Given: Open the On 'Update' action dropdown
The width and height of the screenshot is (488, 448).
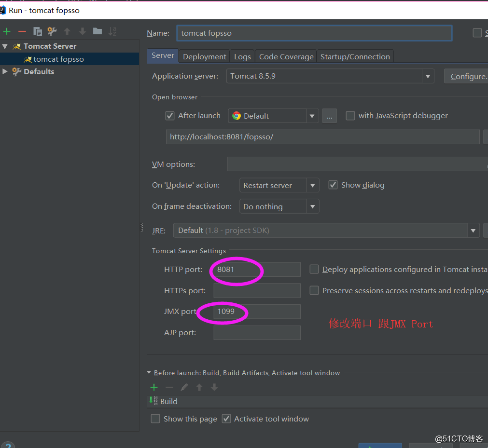Looking at the screenshot, I should click(x=313, y=185).
